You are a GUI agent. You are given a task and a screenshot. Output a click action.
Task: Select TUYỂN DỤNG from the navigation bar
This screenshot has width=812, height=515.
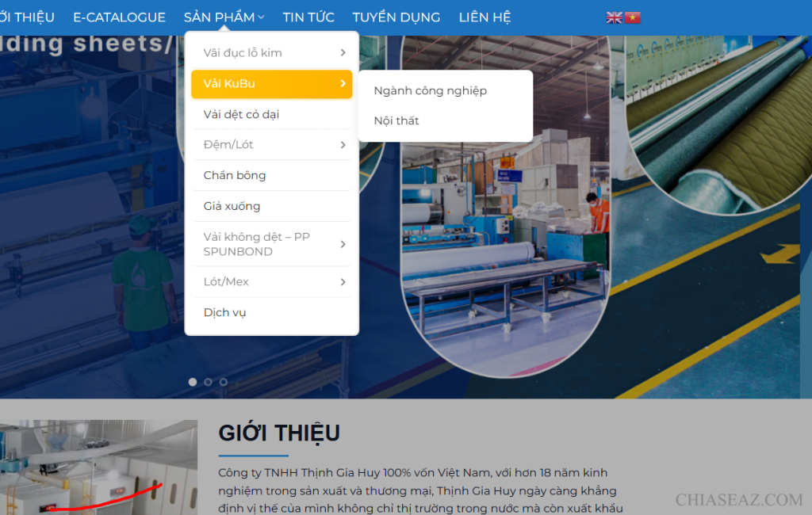(x=396, y=17)
